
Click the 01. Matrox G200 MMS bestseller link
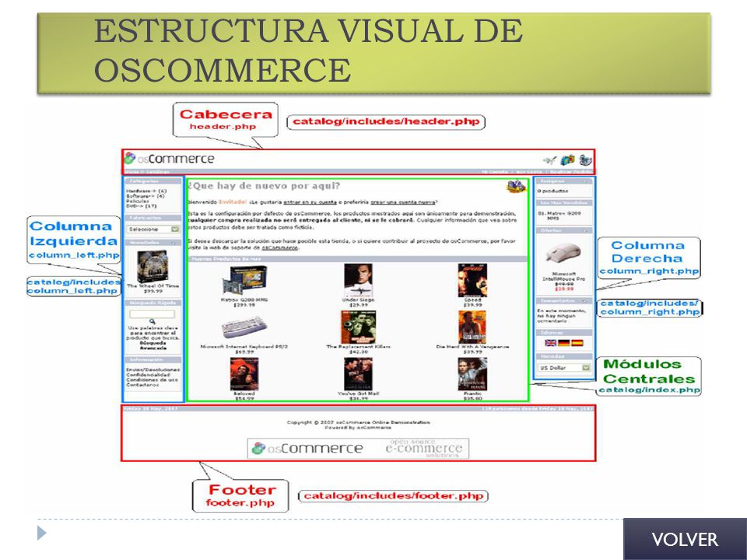point(559,215)
